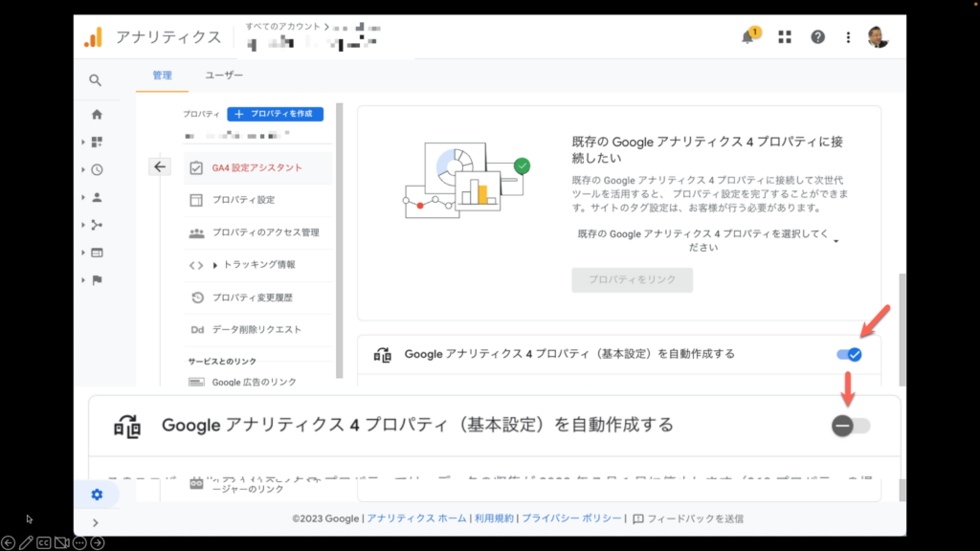Toggle the slideshow camera icon
Screen dimensions: 980x551
[61, 543]
